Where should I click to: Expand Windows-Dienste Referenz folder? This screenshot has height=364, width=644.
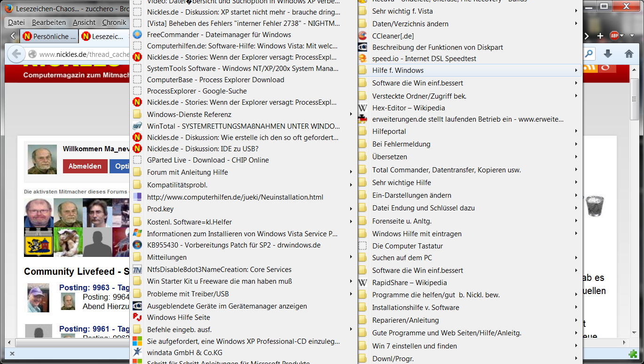coord(243,115)
